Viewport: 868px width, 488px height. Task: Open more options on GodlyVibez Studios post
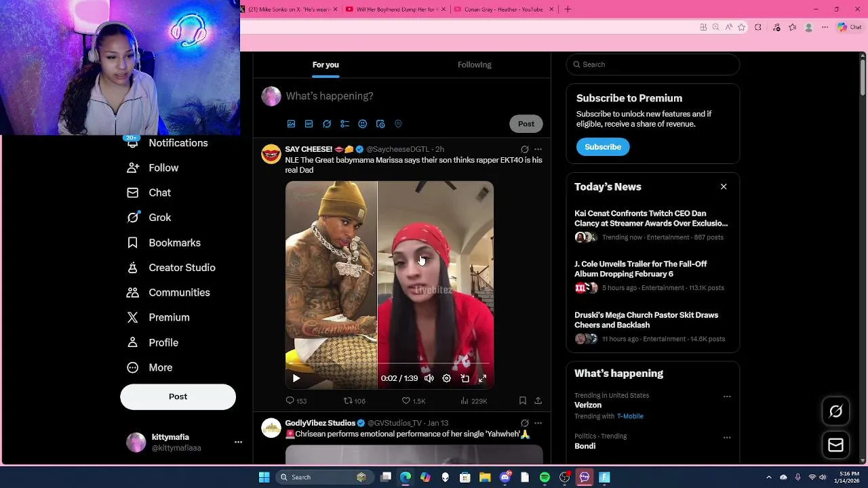(538, 423)
